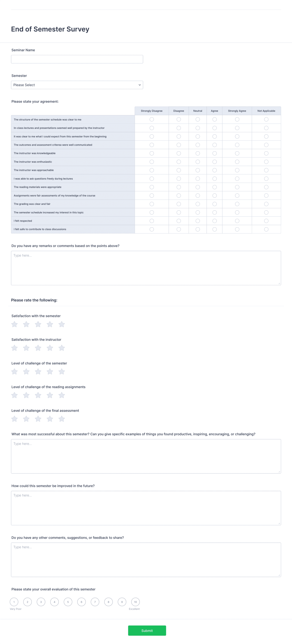
Task: Rate level of challenge of semester two stars
Action: 26,371
